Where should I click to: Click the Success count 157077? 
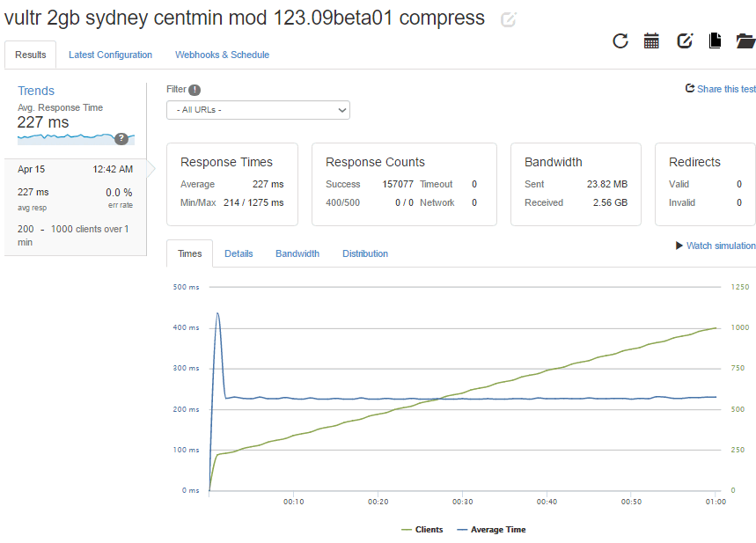pos(398,184)
